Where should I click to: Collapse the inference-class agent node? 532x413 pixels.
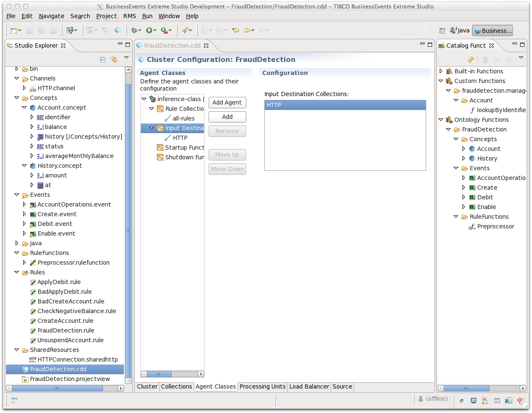coord(144,99)
